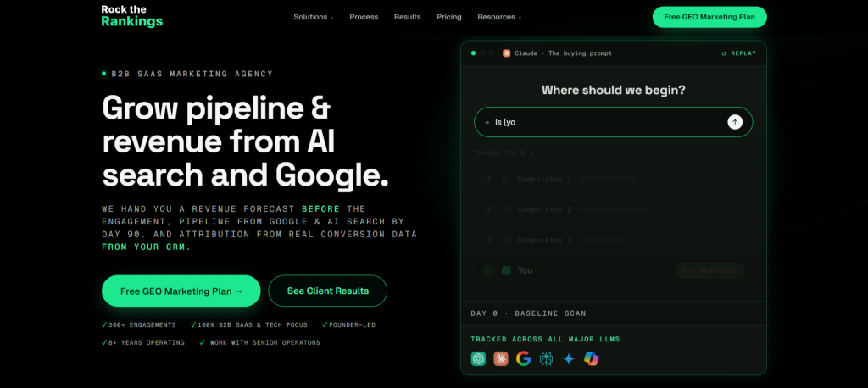Open the Rock the Rankings logo homepage
The height and width of the screenshot is (388, 868).
coord(131,16)
